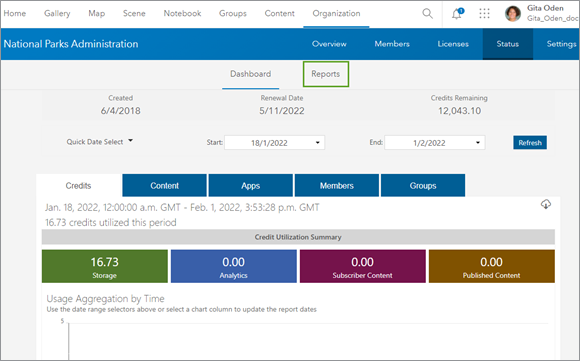This screenshot has width=580, height=361.
Task: Open the Settings tab
Action: (561, 44)
